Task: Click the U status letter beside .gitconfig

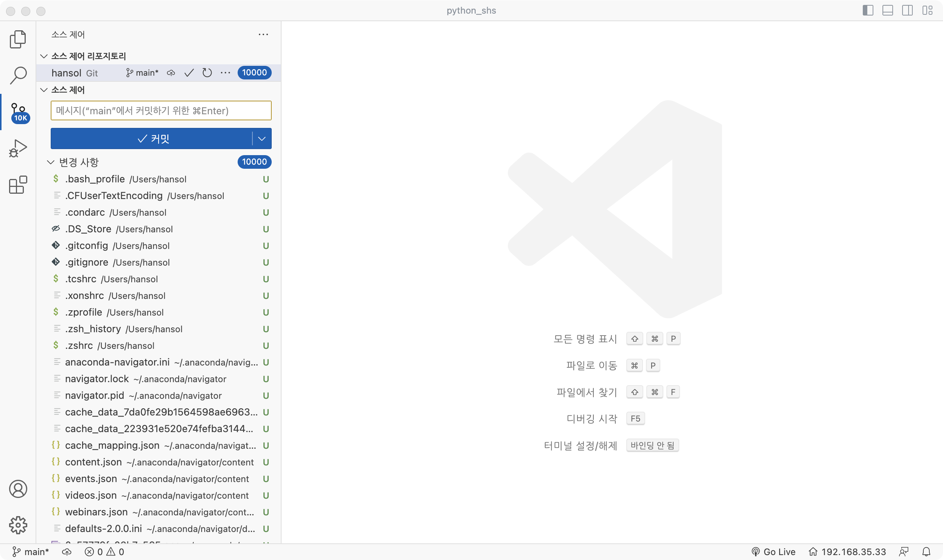Action: click(266, 246)
